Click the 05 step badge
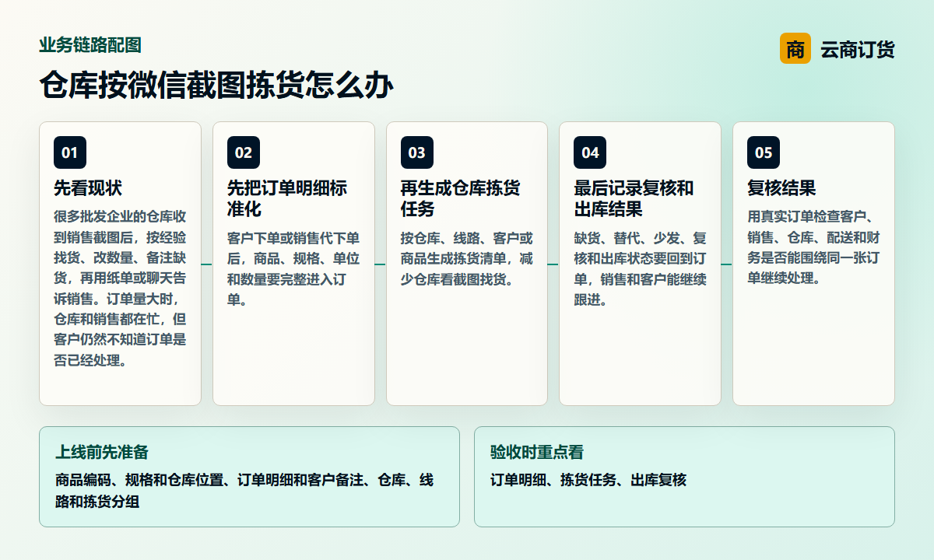Viewport: 934px width, 560px height. tap(764, 152)
